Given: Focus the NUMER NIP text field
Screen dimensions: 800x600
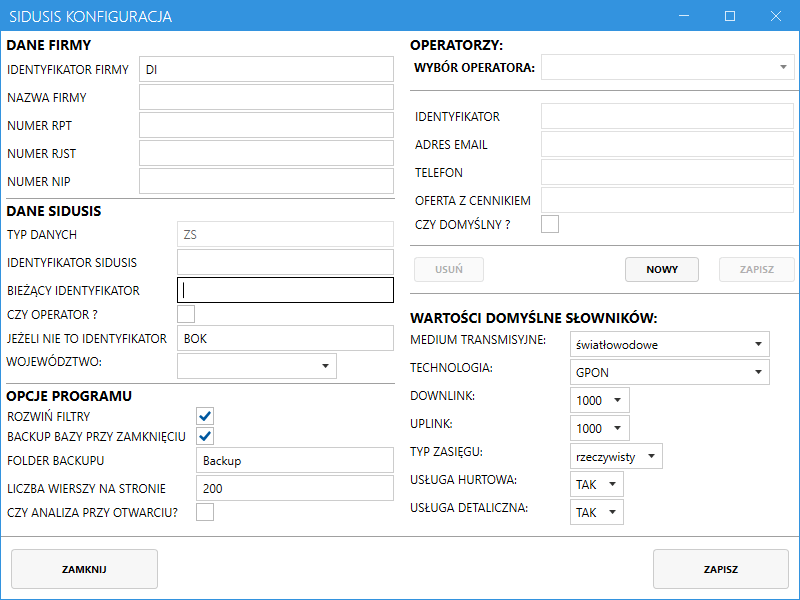Looking at the screenshot, I should 266,181.
